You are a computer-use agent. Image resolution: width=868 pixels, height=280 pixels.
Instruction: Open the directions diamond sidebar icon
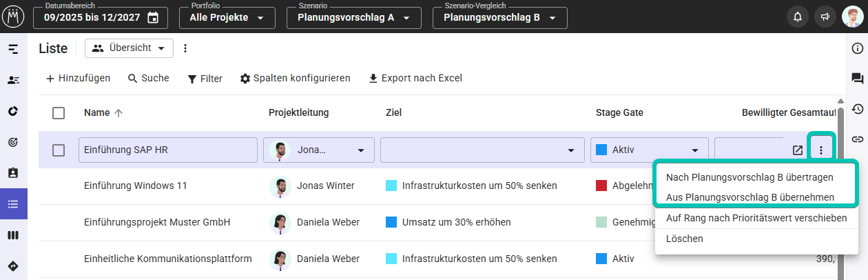[13, 266]
